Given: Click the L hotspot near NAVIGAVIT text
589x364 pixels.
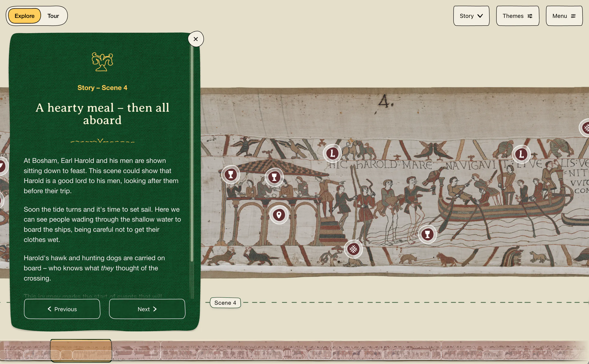Looking at the screenshot, I should [521, 154].
